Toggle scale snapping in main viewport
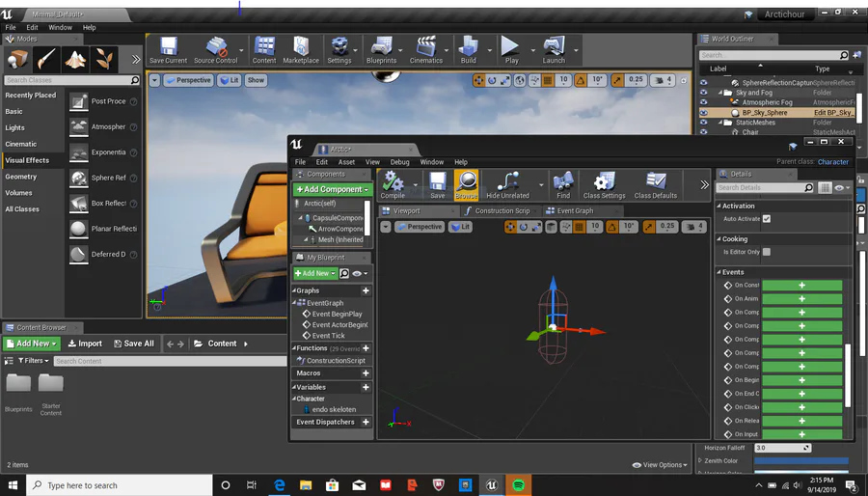The height and width of the screenshot is (496, 868). tap(617, 80)
